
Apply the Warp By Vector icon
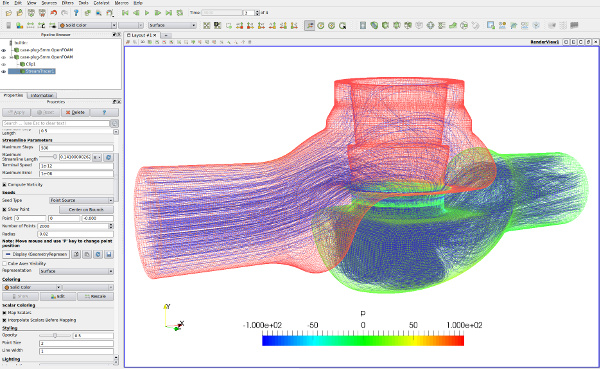[x=453, y=25]
